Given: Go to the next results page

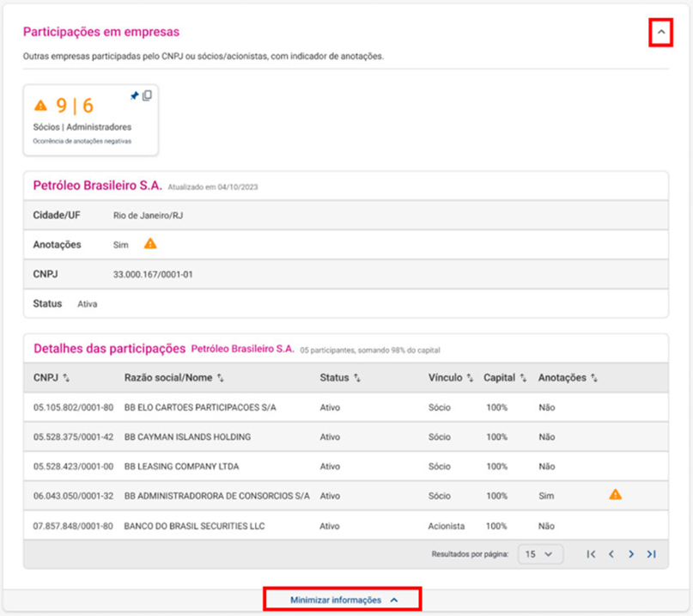Looking at the screenshot, I should point(631,554).
